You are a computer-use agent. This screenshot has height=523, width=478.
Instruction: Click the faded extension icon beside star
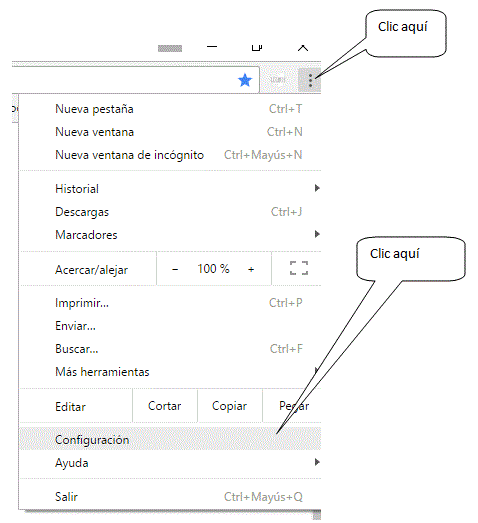[x=278, y=79]
